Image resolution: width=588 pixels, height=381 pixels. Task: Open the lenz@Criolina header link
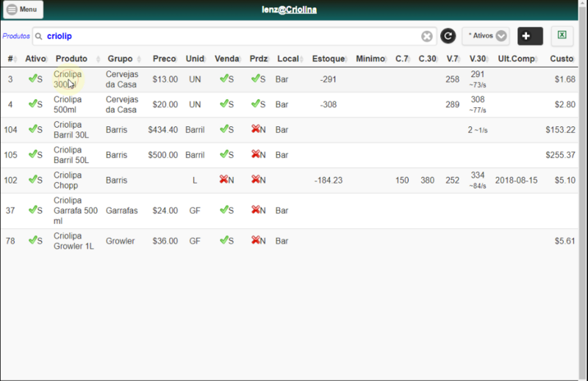pyautogui.click(x=289, y=10)
